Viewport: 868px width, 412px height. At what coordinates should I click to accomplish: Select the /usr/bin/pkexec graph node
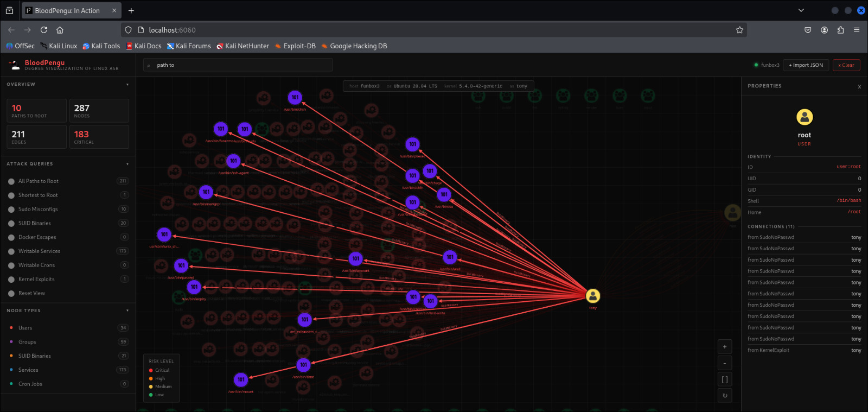click(413, 144)
